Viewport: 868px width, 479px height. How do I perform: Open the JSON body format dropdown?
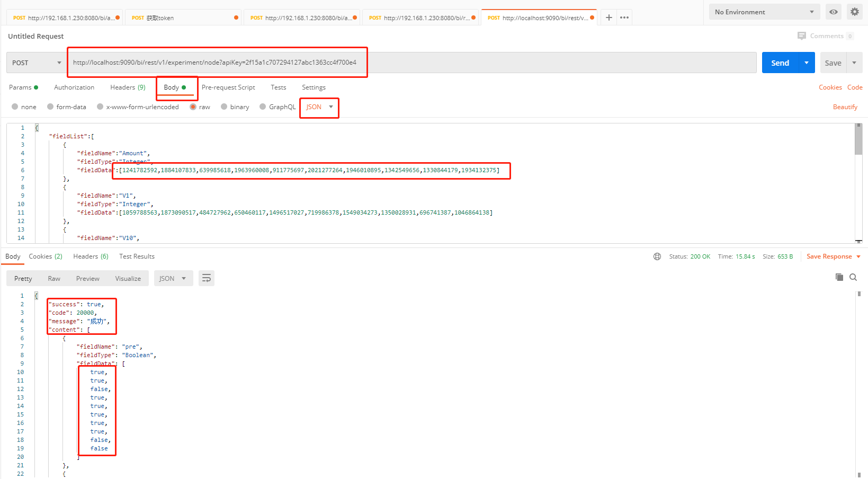click(318, 107)
